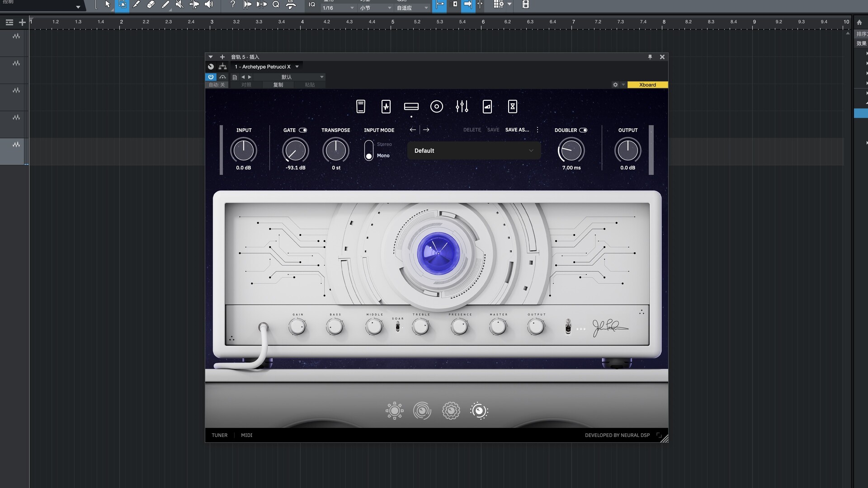Open the MIDI tab

pos(246,435)
